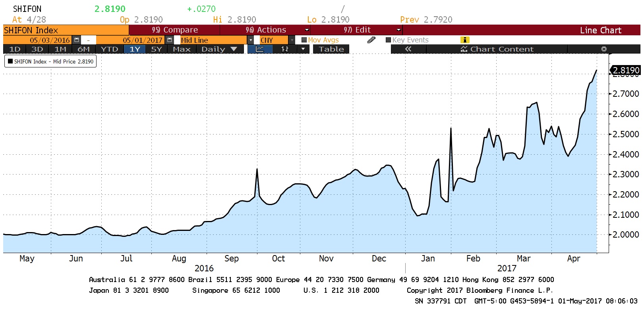Click the Compare button
This screenshot has width=644, height=313.
tap(175, 30)
